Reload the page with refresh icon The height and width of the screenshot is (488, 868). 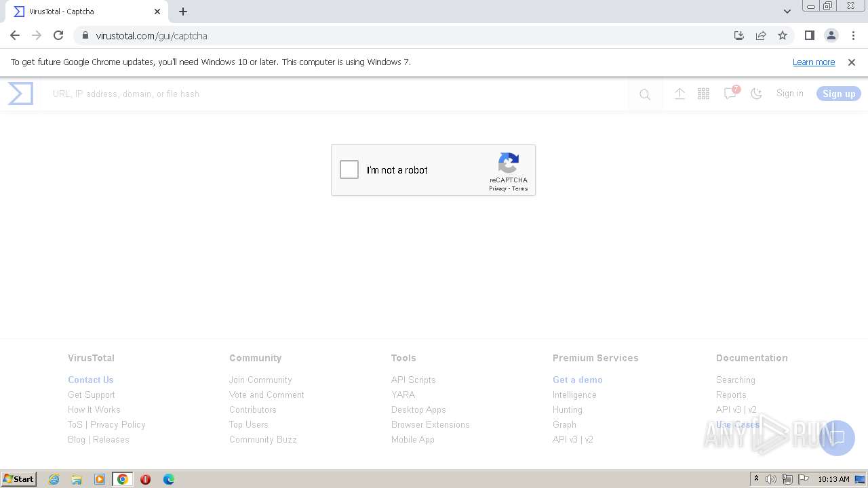[x=58, y=35]
